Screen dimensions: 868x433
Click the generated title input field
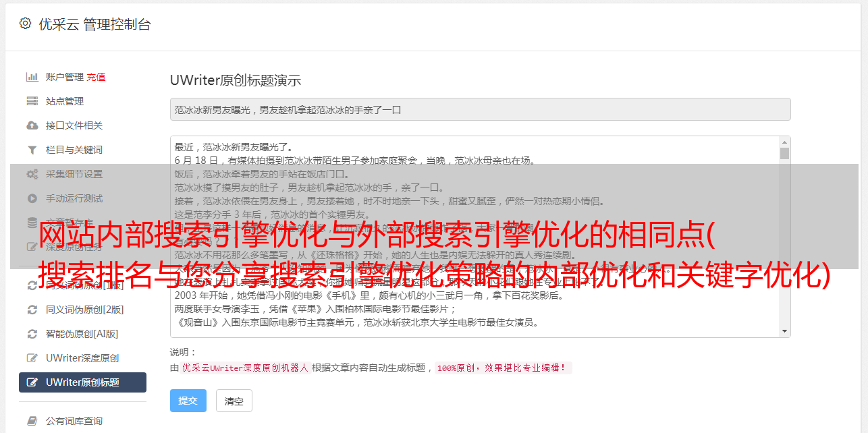pyautogui.click(x=480, y=109)
